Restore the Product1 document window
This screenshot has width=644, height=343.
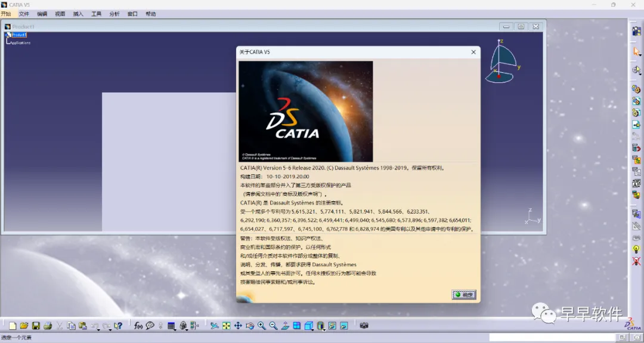(521, 26)
